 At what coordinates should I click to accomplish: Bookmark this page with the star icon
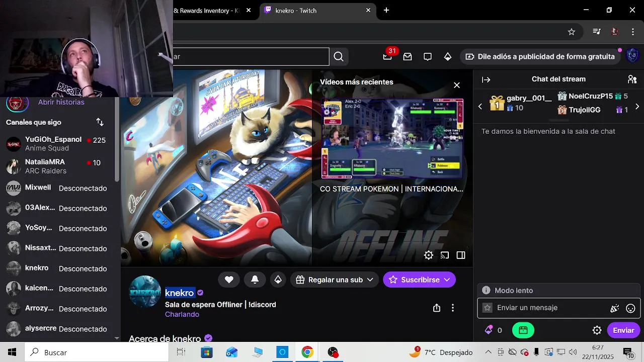(572, 32)
